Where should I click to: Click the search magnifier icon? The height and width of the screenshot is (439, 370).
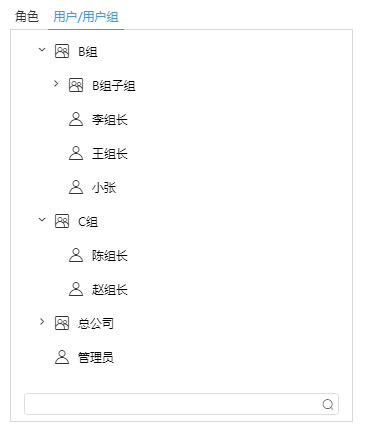pyautogui.click(x=328, y=404)
